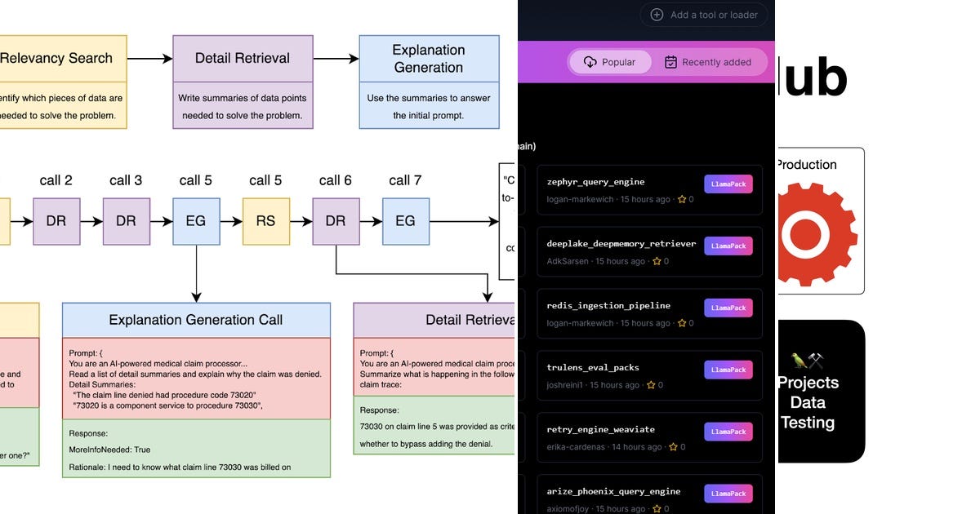Screen dimensions: 980x514
Task: Click the LlamaPack badge on redis_ingestion_pipeline
Action: 728,308
